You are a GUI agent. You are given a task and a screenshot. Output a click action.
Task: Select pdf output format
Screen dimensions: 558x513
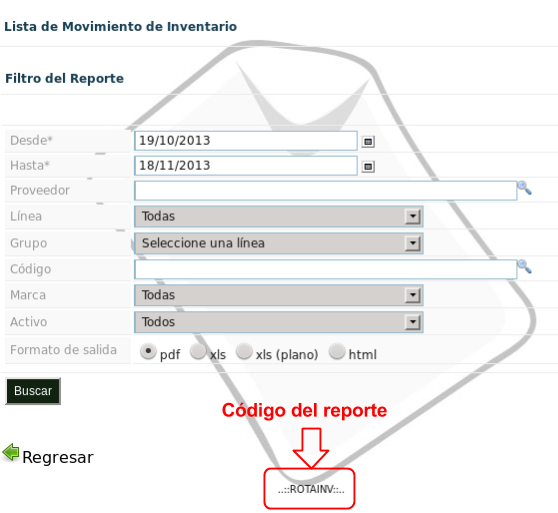[148, 351]
